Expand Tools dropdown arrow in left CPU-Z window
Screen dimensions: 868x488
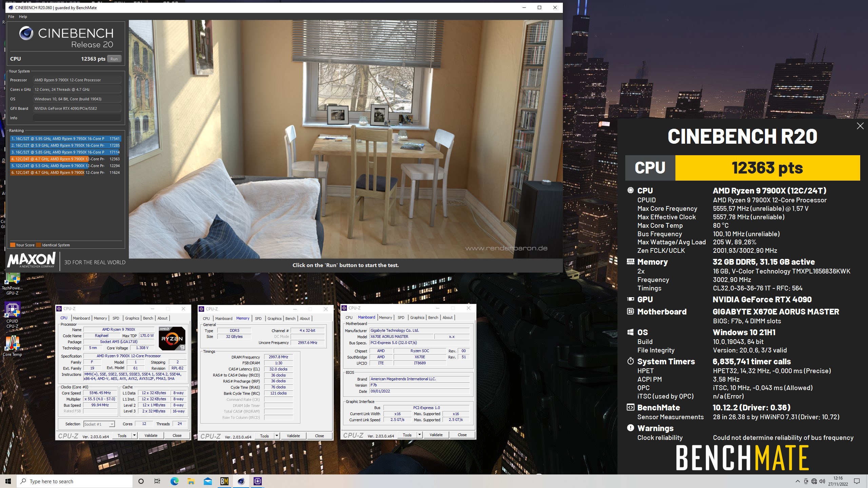pos(134,435)
